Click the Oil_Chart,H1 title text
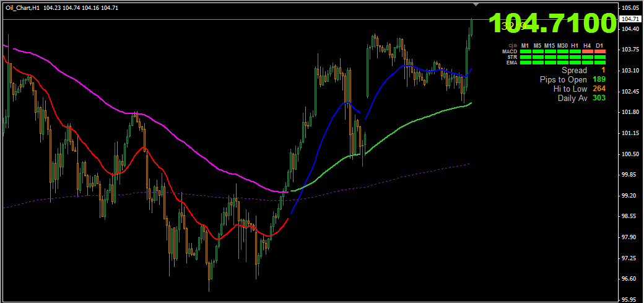Screen dimensions: 644x303 (x=22, y=7)
